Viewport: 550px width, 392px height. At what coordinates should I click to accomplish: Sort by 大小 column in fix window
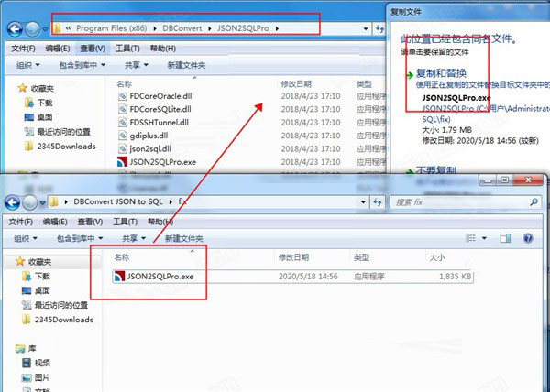coord(437,257)
